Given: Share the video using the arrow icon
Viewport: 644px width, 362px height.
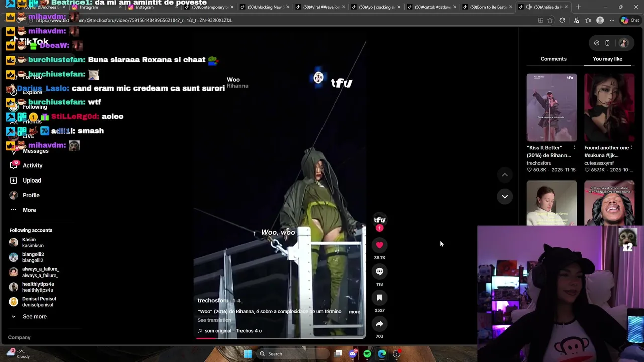Looking at the screenshot, I should point(379,324).
